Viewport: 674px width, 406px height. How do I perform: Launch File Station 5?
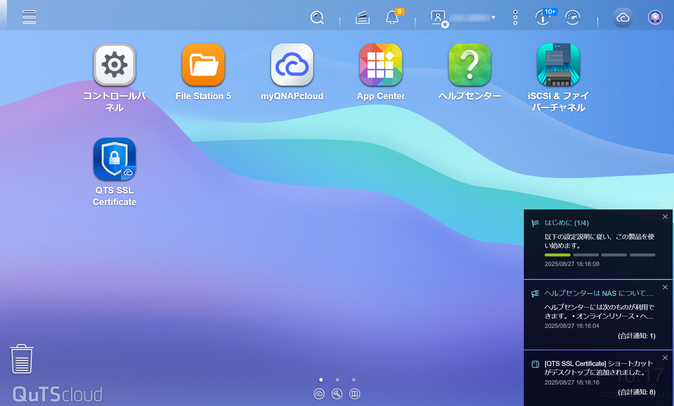point(203,65)
